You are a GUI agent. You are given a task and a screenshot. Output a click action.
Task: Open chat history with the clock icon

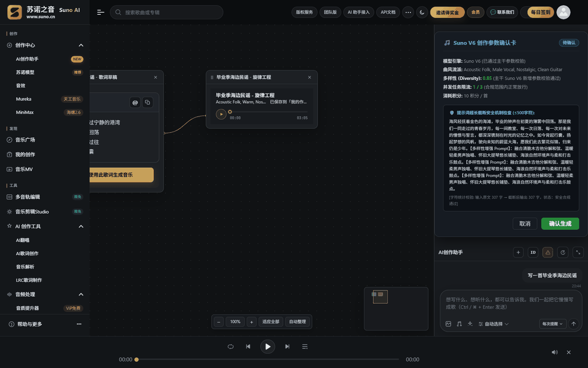[x=563, y=252]
